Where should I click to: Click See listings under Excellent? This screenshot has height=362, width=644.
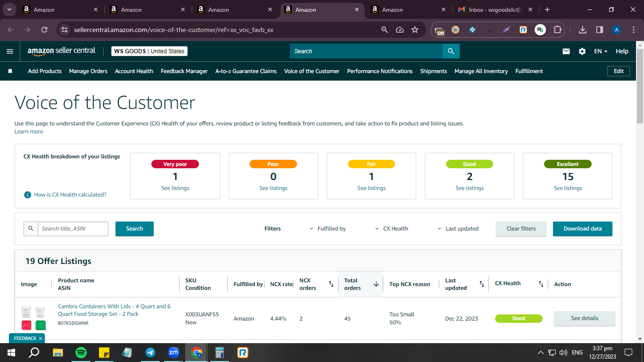click(568, 188)
